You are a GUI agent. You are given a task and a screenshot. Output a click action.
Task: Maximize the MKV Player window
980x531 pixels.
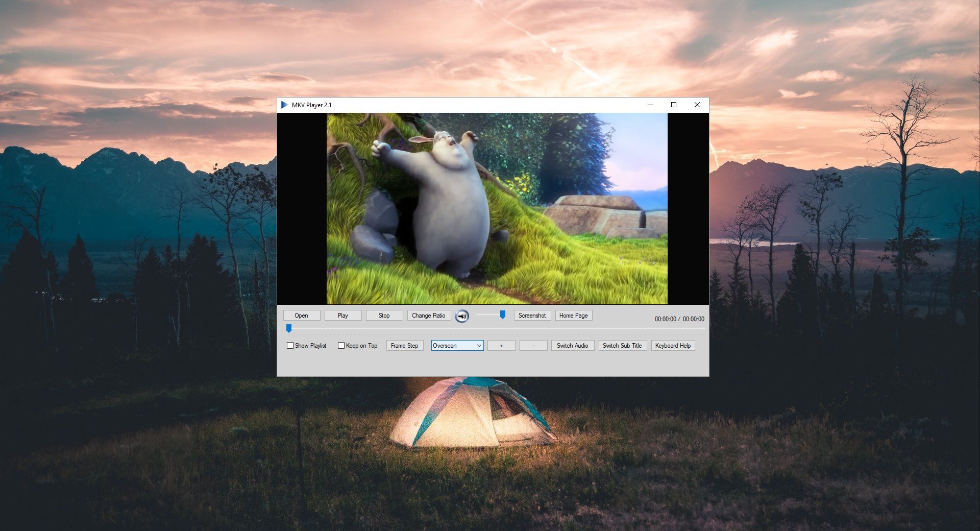pyautogui.click(x=673, y=105)
